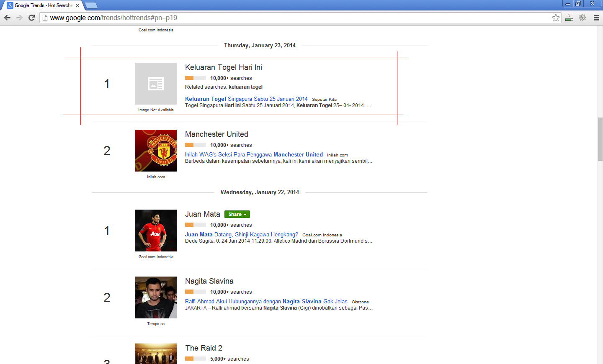
Task: Open Inilah WAG's Seksi Manchester United article
Action: pos(254,155)
